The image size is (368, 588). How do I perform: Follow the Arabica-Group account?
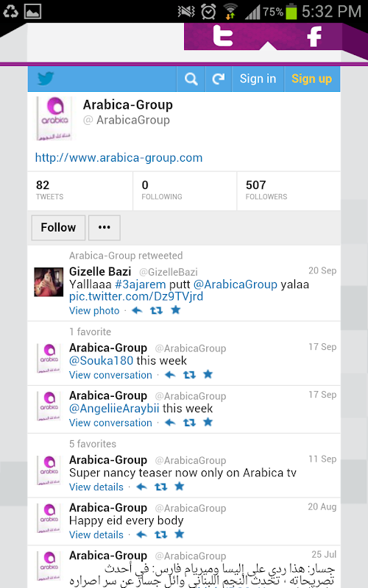(x=58, y=228)
